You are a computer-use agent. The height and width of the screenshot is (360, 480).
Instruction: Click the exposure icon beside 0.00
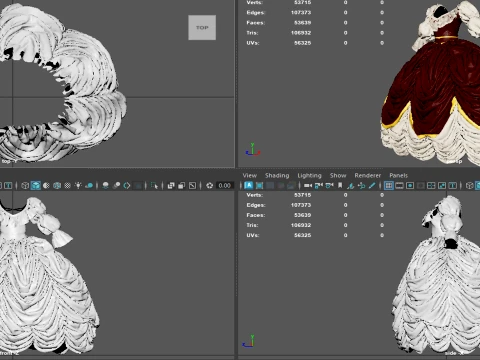(x=209, y=185)
